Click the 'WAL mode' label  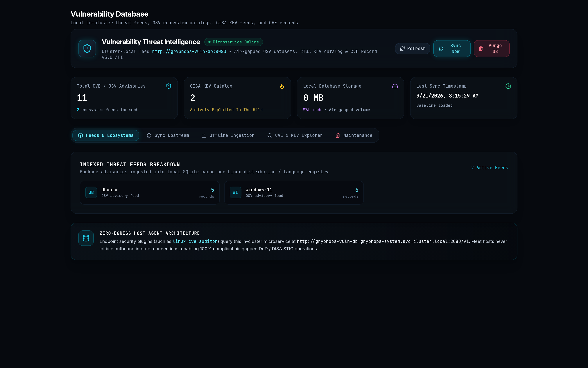pos(313,110)
